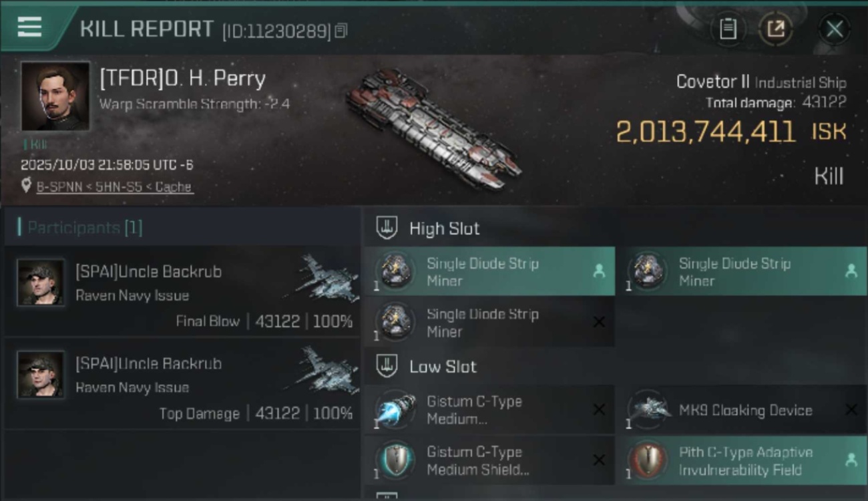
Task: Select the Pith C-Type Adaptive Invulnerability Field
Action: [740, 460]
